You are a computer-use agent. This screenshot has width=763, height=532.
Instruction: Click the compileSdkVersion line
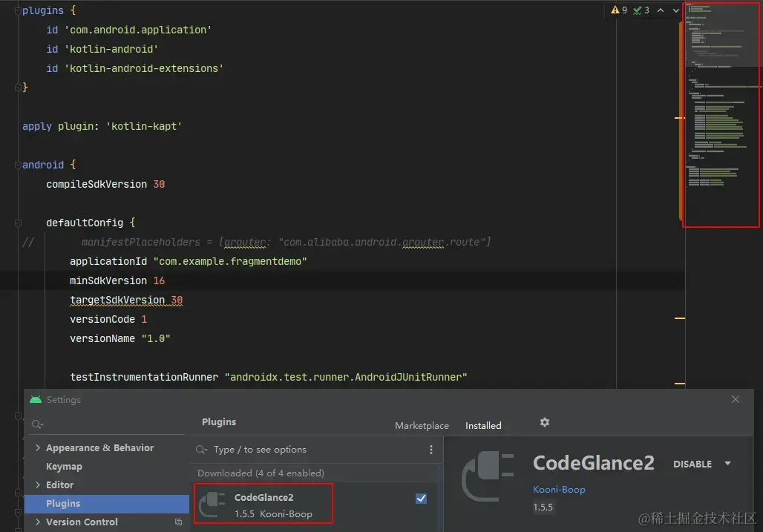[105, 184]
